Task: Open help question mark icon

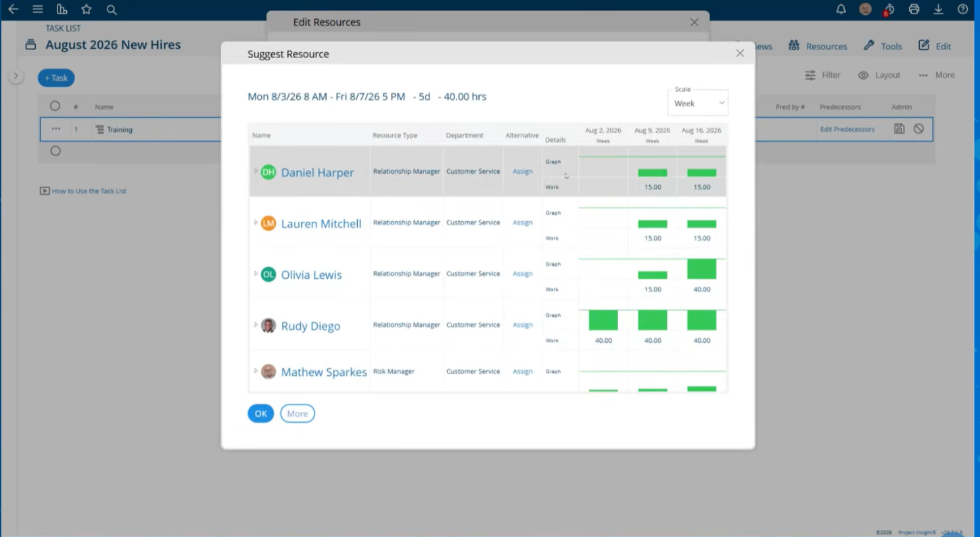Action: tap(963, 9)
